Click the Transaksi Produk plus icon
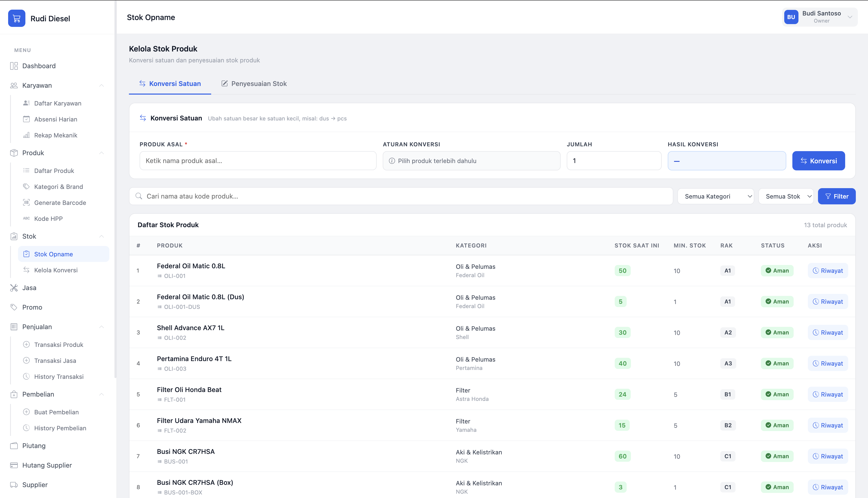 (26, 344)
